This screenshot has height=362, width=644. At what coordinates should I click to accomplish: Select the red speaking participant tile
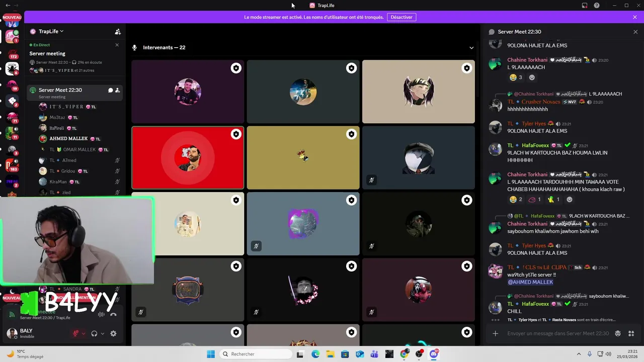188,158
